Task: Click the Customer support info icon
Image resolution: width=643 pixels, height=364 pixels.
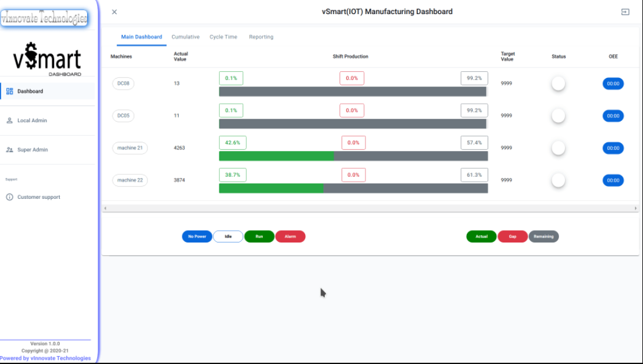Action: pos(9,197)
